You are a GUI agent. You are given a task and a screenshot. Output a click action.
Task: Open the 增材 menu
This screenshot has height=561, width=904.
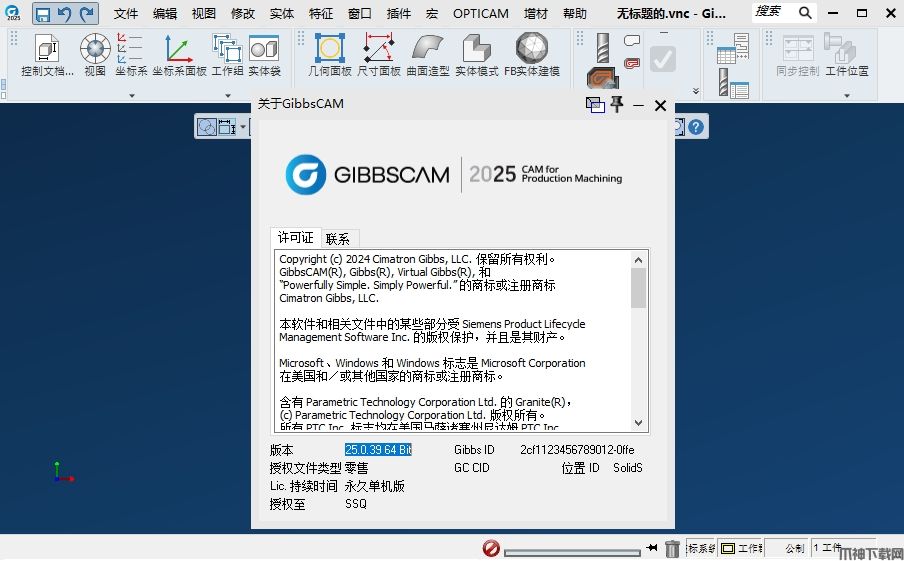coord(536,13)
